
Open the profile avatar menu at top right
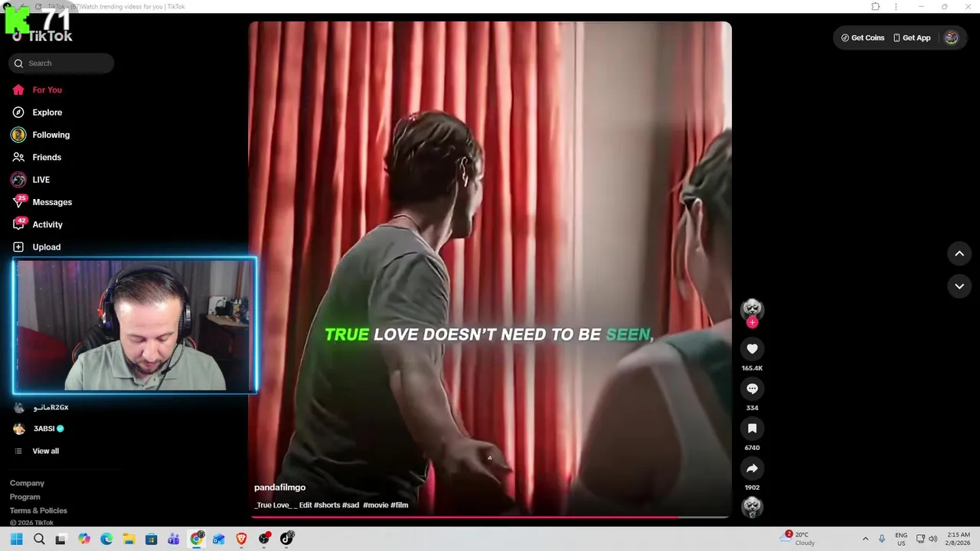pyautogui.click(x=951, y=37)
